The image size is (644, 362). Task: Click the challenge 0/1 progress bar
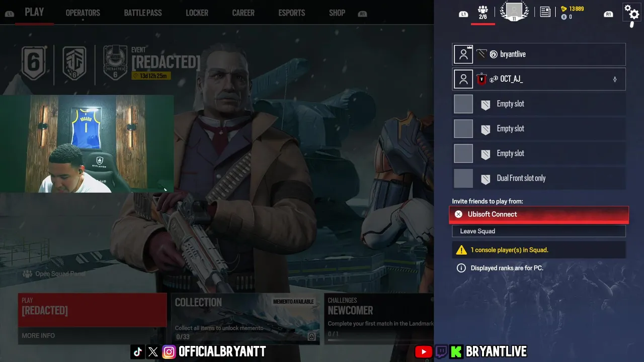point(380,340)
